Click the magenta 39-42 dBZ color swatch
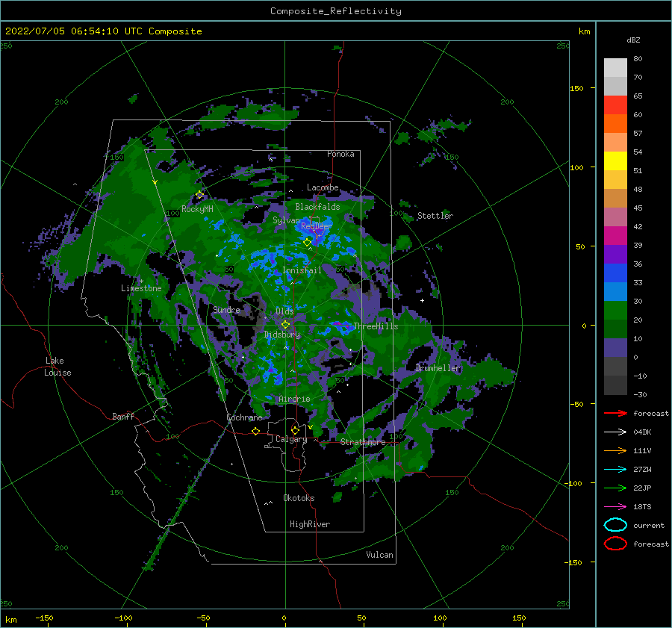672x628 pixels. 615,236
